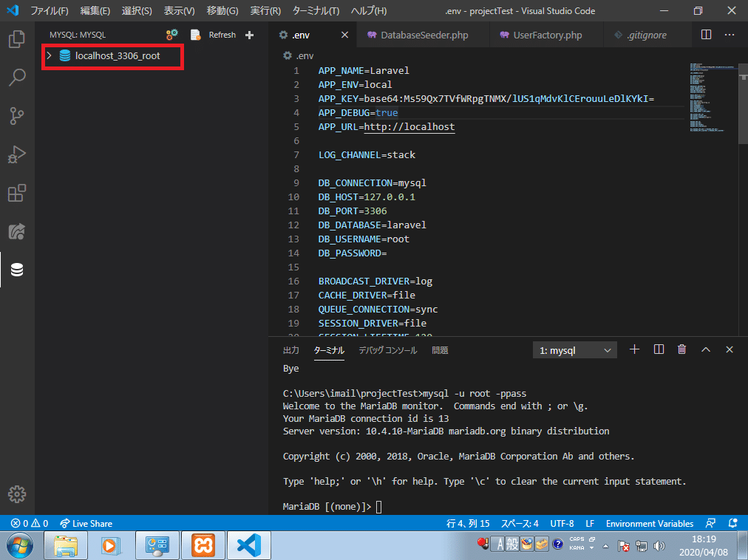Click the UTF-8 encoding status item
Screen dimensions: 748x560
pos(562,523)
